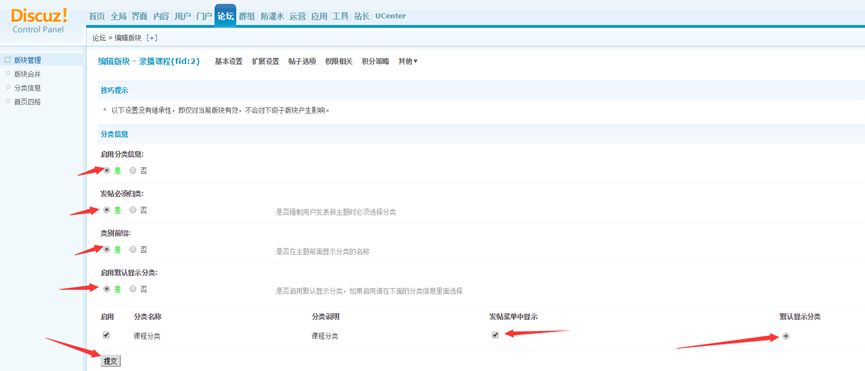The image size is (865, 371).
Task: Switch to 帖子选项 section
Action: click(x=302, y=61)
